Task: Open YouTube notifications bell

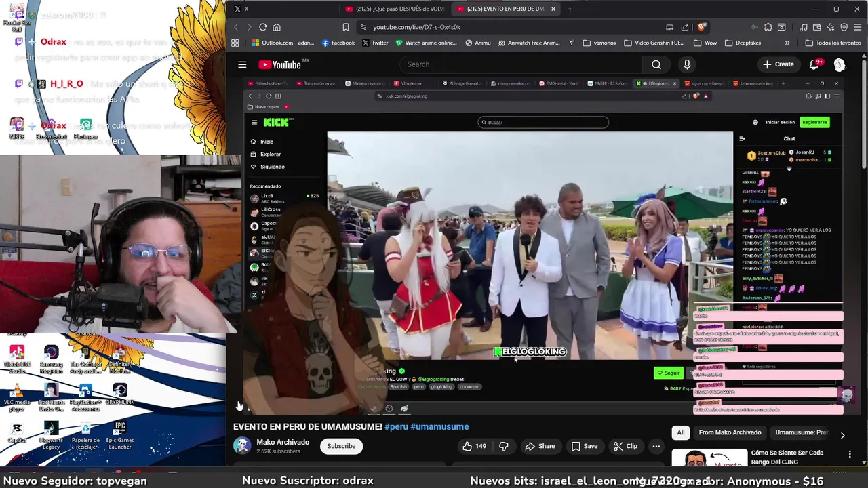Action: (x=814, y=64)
